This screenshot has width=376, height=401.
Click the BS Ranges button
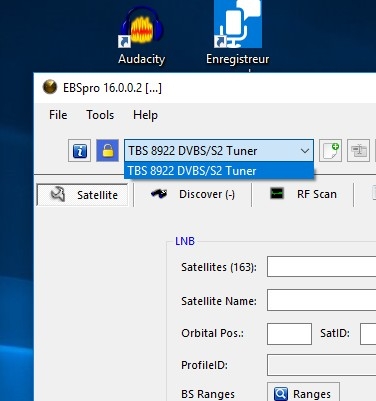[x=303, y=393]
